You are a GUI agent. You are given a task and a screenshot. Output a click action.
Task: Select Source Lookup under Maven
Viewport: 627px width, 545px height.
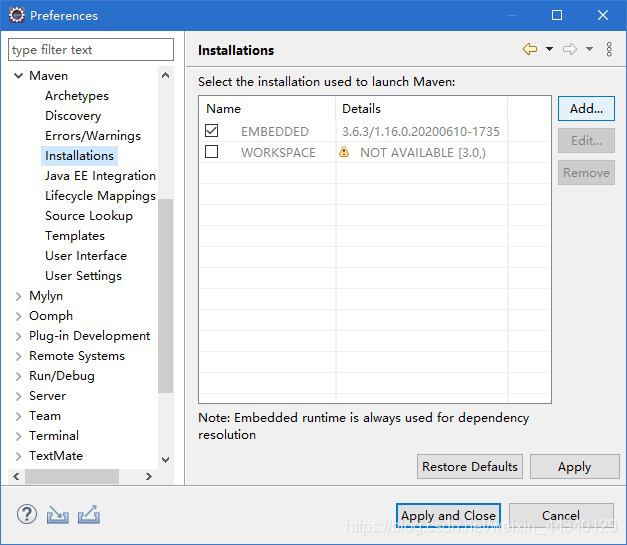[89, 216]
